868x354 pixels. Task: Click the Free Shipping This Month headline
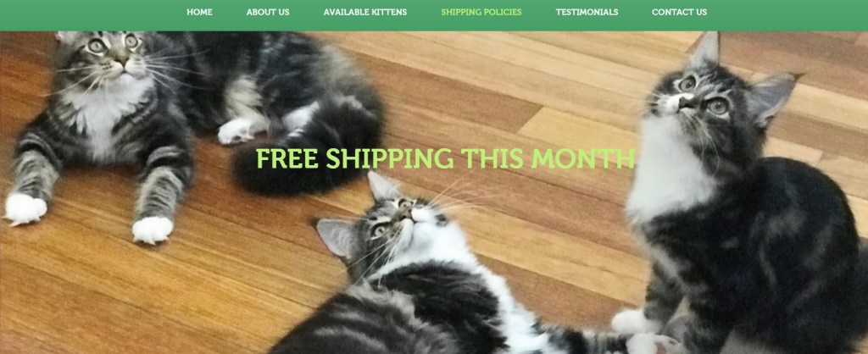pyautogui.click(x=445, y=158)
